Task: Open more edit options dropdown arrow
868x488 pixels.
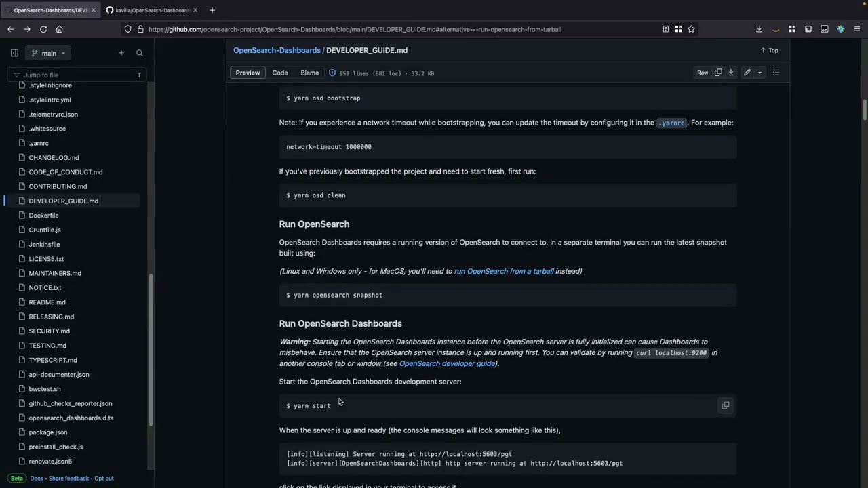Action: pyautogui.click(x=759, y=73)
